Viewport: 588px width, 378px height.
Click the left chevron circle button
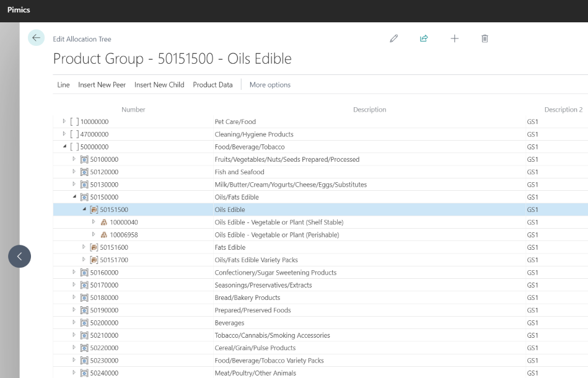(19, 256)
